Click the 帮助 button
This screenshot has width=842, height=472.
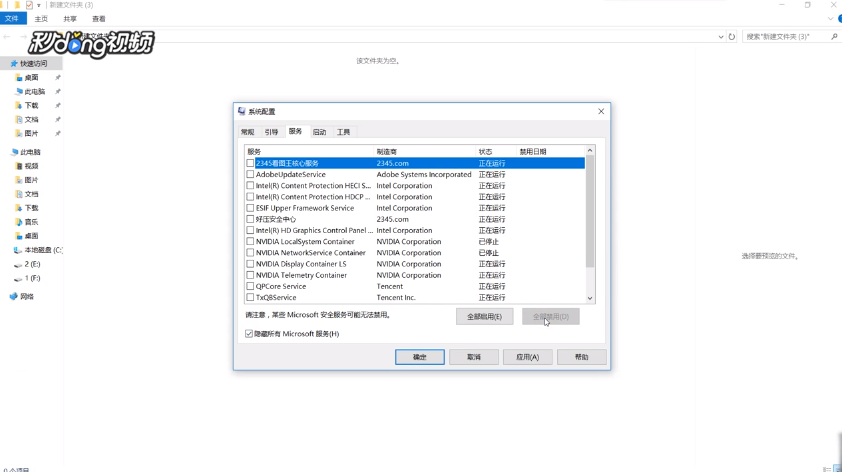click(x=582, y=357)
